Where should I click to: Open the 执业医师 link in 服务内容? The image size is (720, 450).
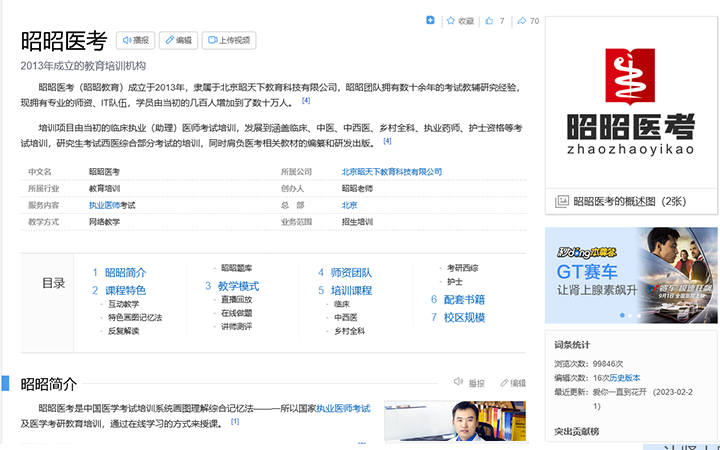point(104,205)
